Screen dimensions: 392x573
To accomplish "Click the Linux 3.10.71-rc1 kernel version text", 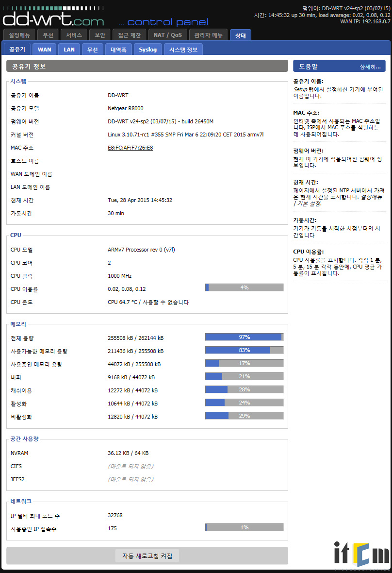I will click(185, 135).
